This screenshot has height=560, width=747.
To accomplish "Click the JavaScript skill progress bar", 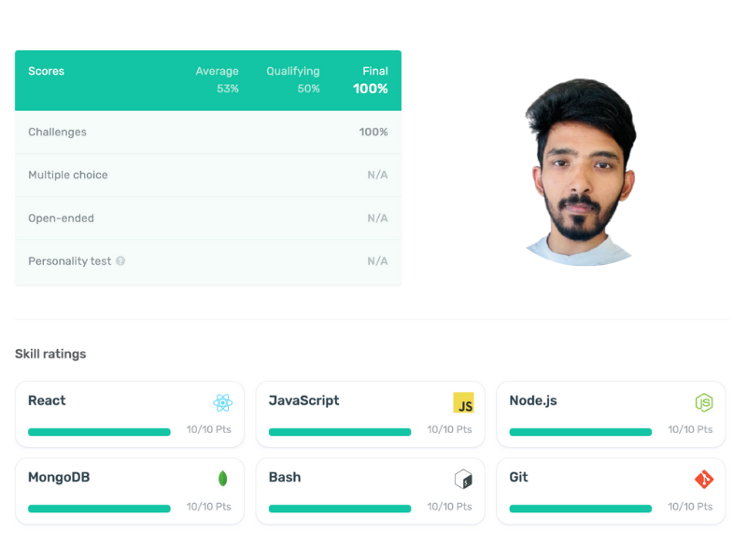I will [x=340, y=432].
